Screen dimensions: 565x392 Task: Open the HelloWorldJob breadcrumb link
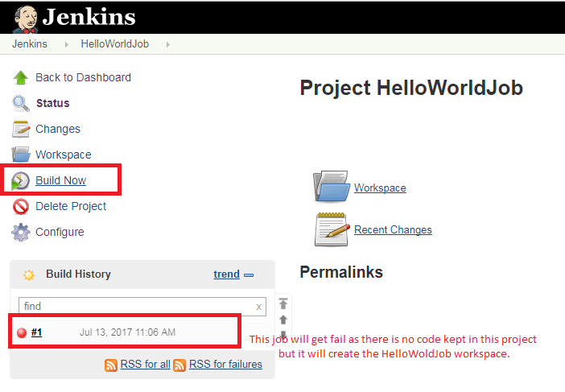click(x=114, y=44)
